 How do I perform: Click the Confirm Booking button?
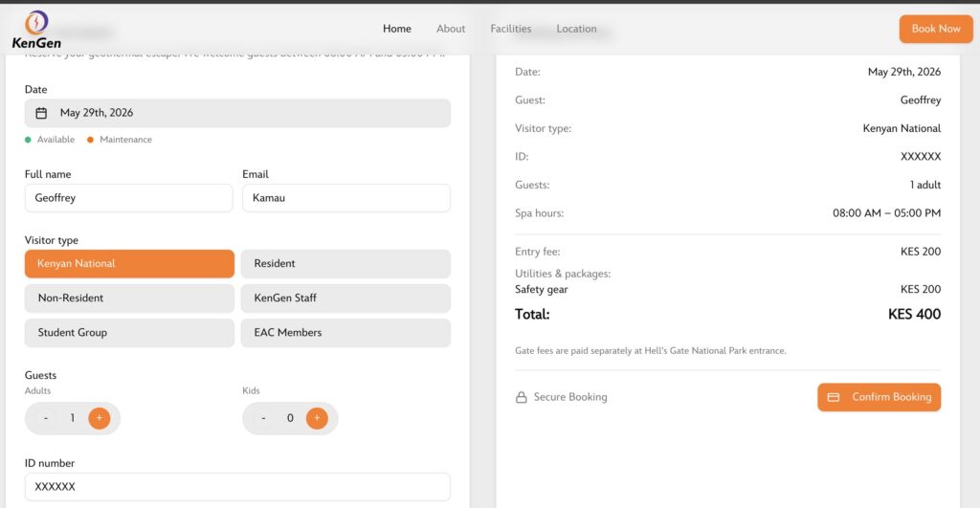pyautogui.click(x=879, y=397)
